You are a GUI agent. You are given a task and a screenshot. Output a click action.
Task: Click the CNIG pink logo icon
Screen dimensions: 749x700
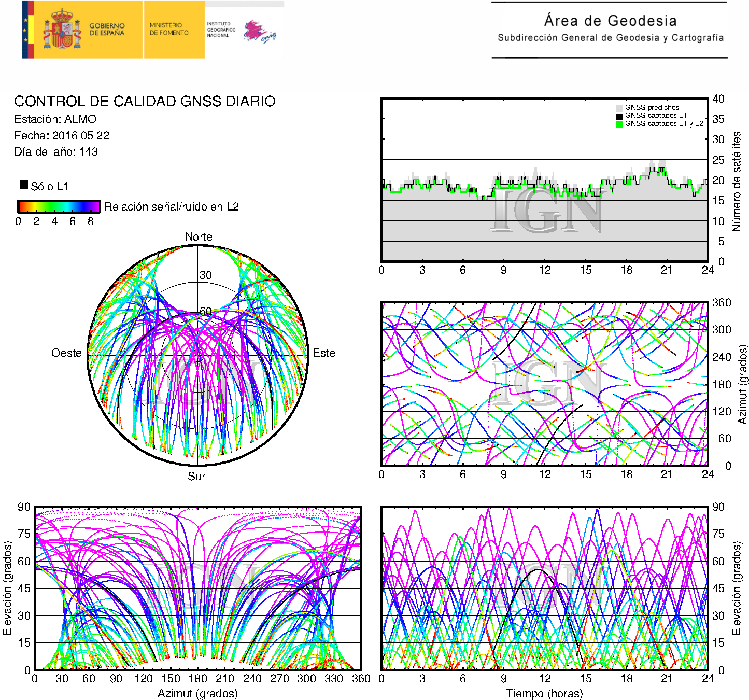coord(260,32)
